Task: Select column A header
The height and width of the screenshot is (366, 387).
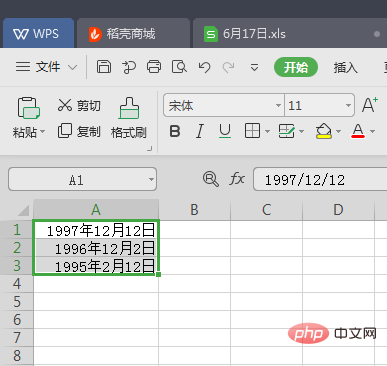Action: (x=96, y=210)
